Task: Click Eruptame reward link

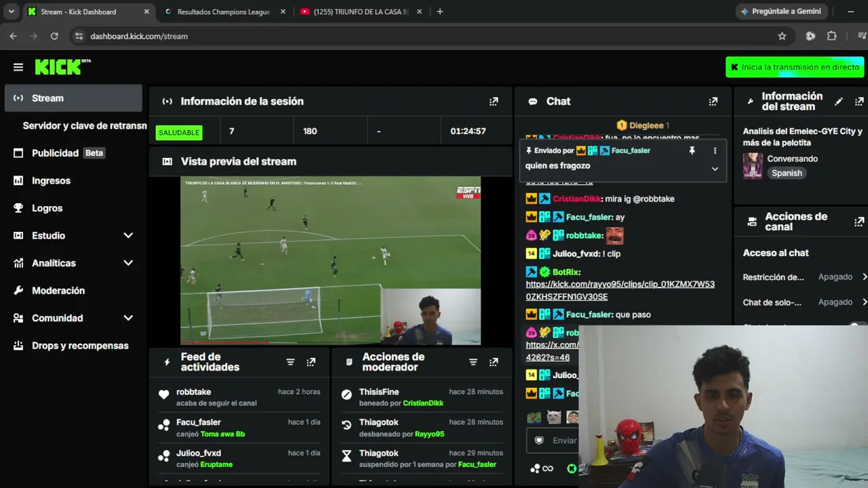Action: coord(216,464)
